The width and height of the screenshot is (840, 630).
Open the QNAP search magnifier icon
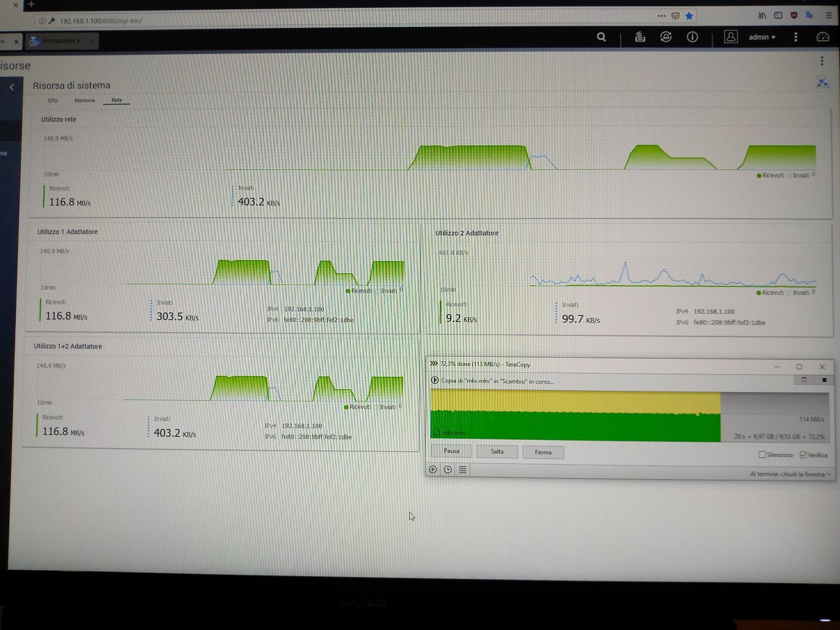click(x=601, y=37)
